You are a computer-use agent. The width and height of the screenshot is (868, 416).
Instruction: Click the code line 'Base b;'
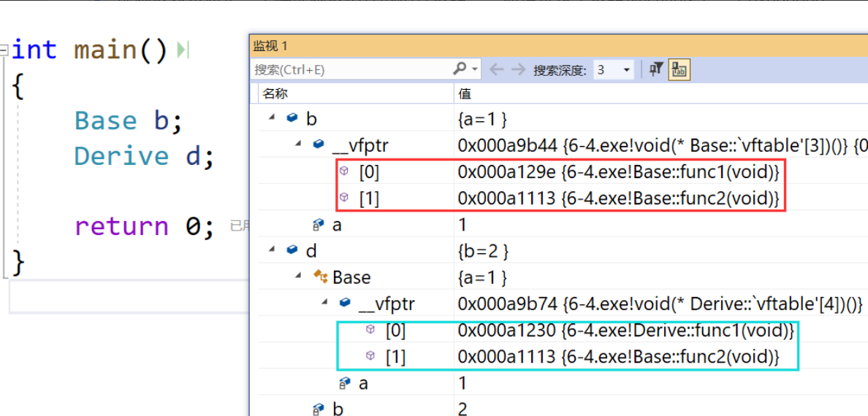coord(128,121)
